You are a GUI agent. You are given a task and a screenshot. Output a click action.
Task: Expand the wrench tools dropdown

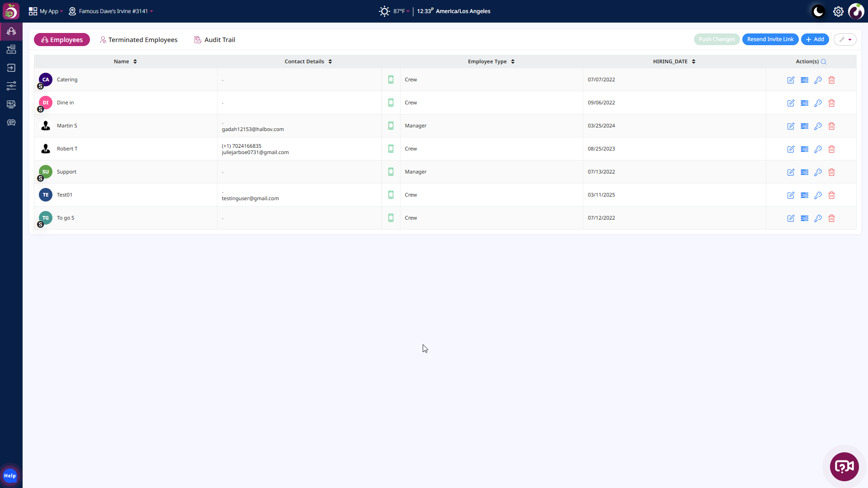coord(845,39)
